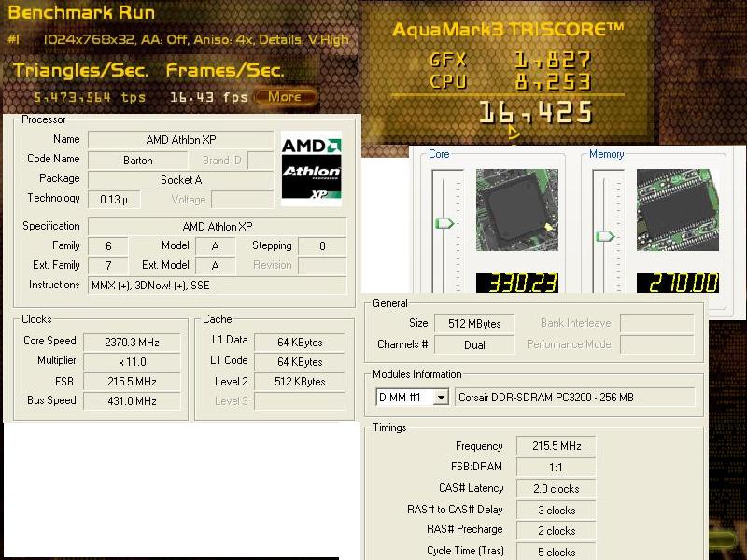Click the GFX score 1,827
This screenshot has height=560, width=747.
pyautogui.click(x=552, y=61)
